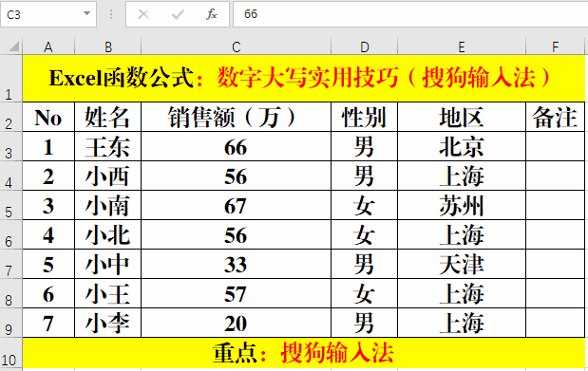
Task: Click the empty 备注 cell for 王东
Action: click(x=556, y=146)
